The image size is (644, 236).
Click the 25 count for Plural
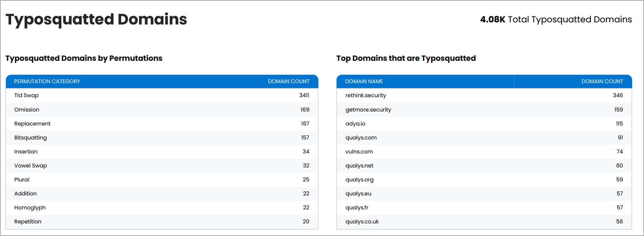pyautogui.click(x=306, y=180)
